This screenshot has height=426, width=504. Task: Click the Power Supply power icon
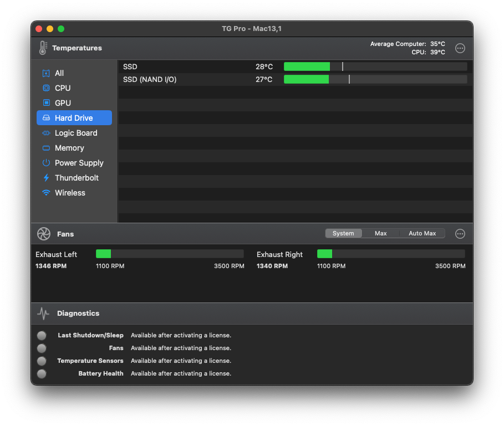[46, 163]
